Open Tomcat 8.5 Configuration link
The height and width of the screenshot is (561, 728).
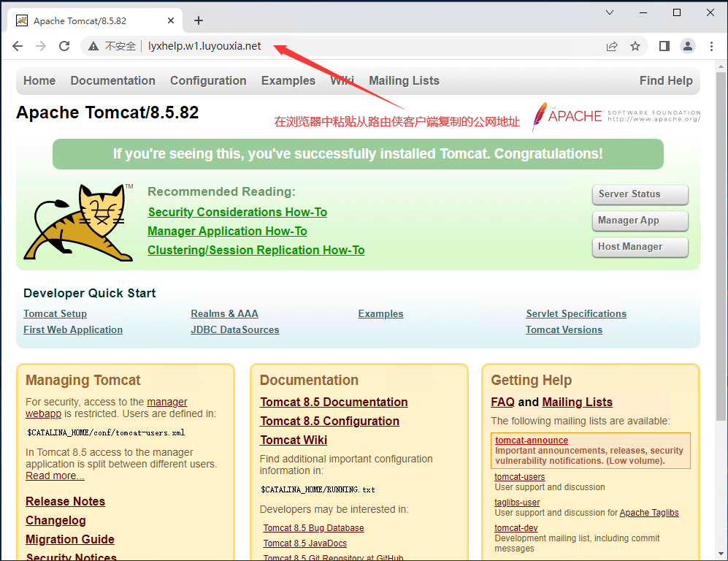[329, 421]
